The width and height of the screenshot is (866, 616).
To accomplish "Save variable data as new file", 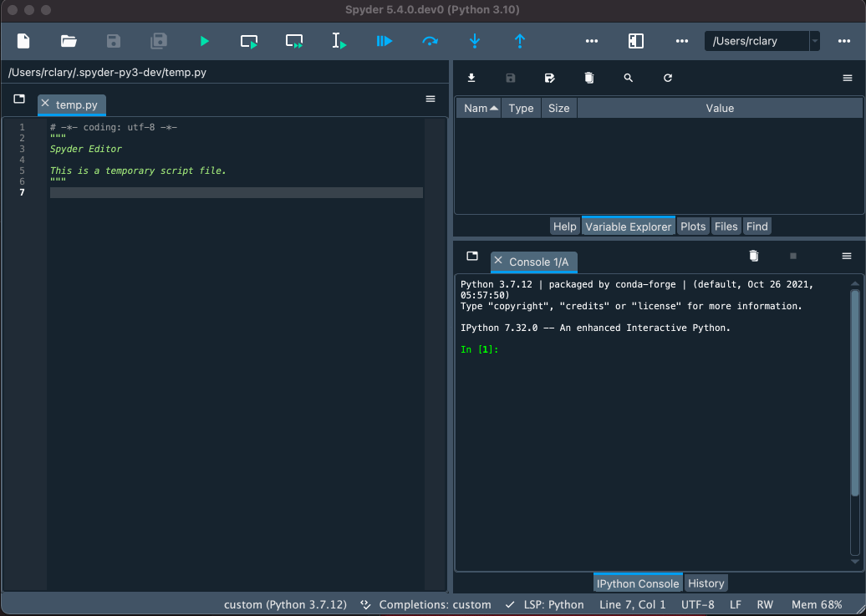I will 549,78.
